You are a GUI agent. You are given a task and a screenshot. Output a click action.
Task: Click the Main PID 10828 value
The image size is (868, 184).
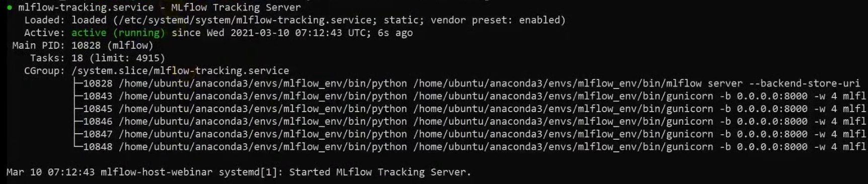tap(86, 45)
